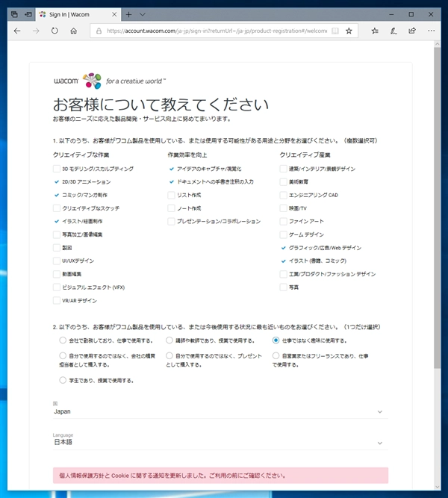The height and width of the screenshot is (498, 448).
Task: Uncheck ドキュメントへの手書き注釈の入力 checkbox
Action: [172, 181]
